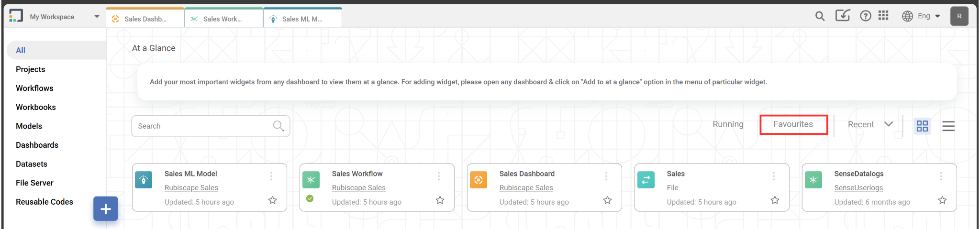The width and height of the screenshot is (980, 229).
Task: Open Rubiscape Sales link under Sales Dashboard
Action: point(526,188)
